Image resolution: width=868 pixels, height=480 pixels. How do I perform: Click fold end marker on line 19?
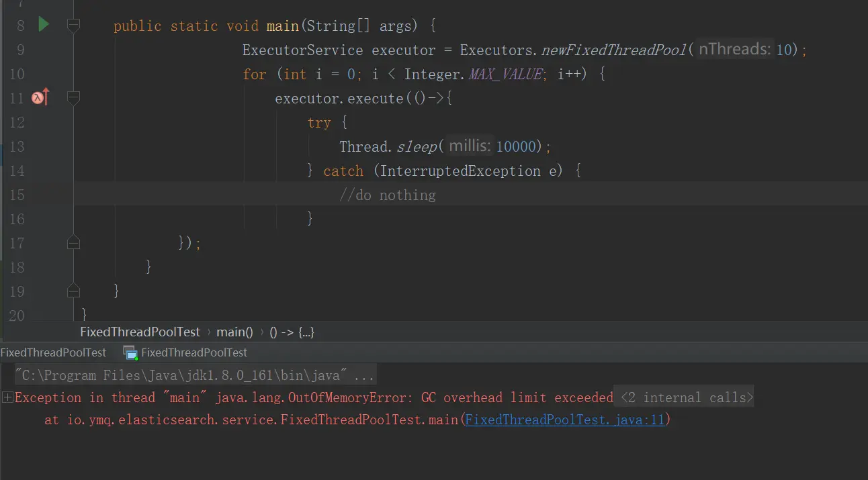(74, 291)
